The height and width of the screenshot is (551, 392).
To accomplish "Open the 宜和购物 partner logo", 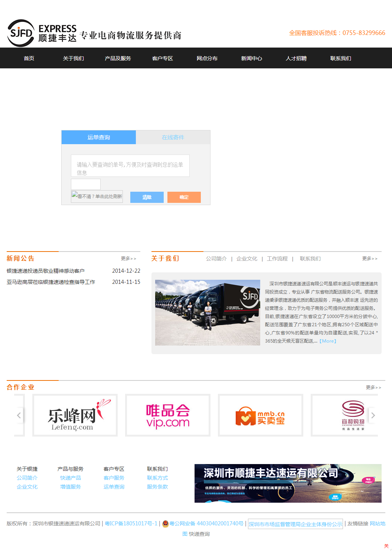I will pyautogui.click(x=344, y=415).
